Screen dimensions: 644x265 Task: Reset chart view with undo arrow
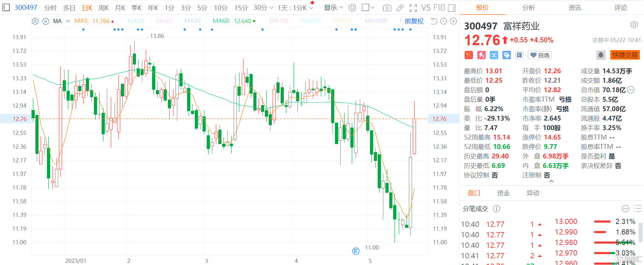tap(434, 21)
